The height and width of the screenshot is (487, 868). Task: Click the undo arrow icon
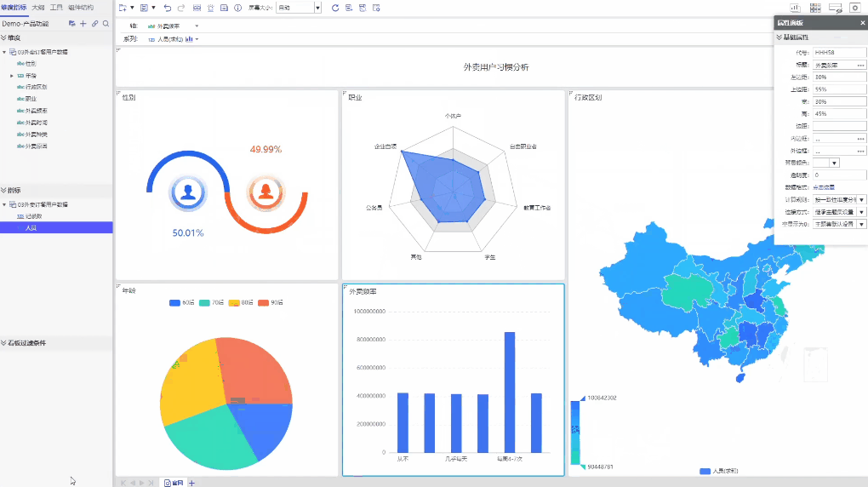tap(167, 8)
